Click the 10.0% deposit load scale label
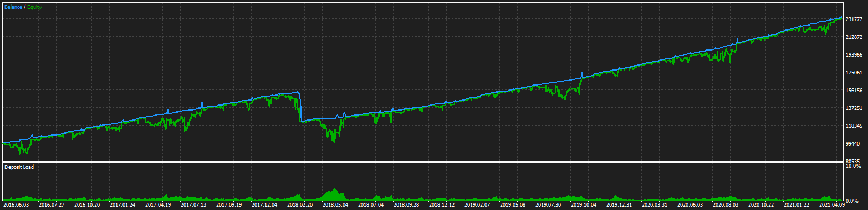Image resolution: width=868 pixels, height=210 pixels. 853,166
